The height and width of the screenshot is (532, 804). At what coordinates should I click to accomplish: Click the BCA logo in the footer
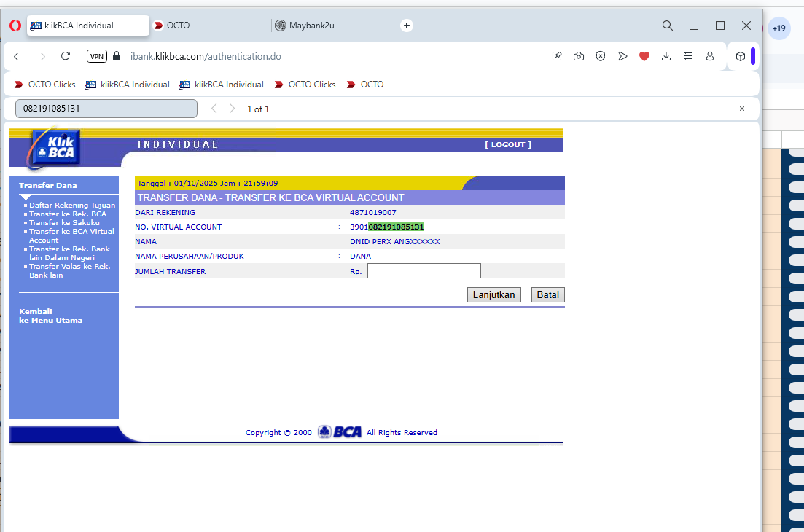[x=340, y=432]
